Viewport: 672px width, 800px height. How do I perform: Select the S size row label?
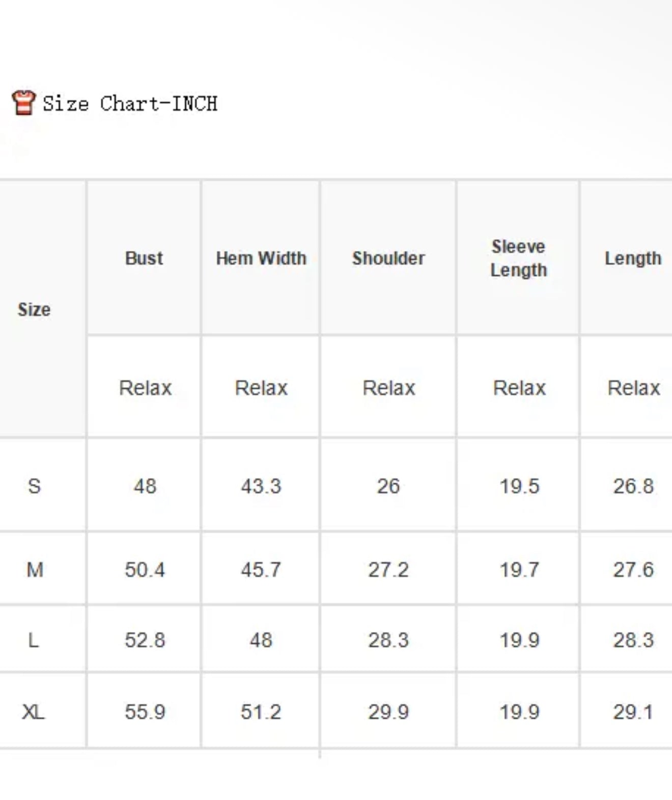tap(34, 486)
